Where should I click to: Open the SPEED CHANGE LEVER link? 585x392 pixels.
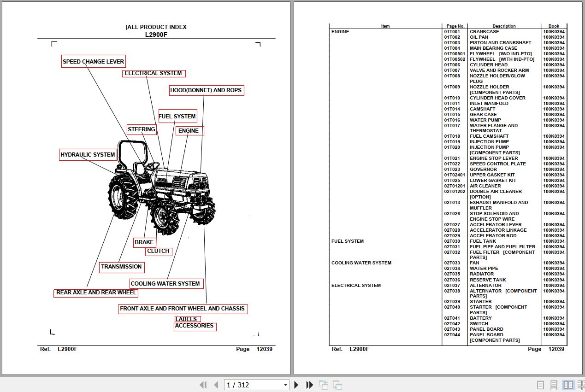coord(93,61)
